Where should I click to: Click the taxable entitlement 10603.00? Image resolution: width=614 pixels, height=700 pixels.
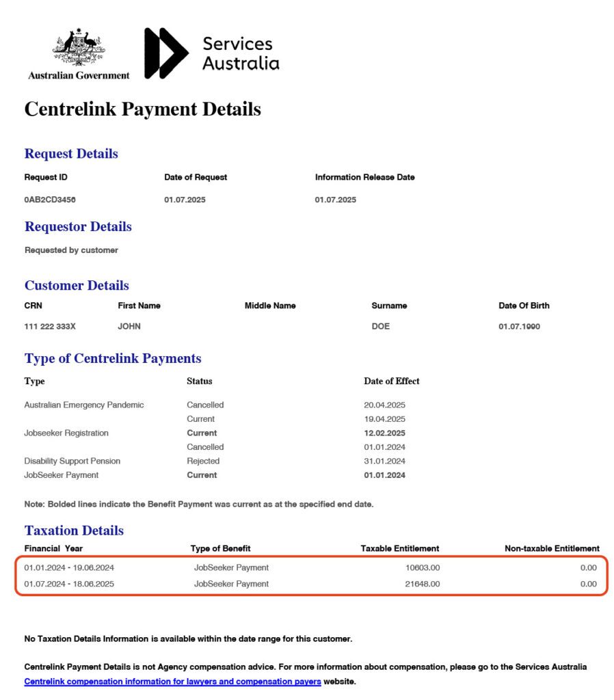pyautogui.click(x=423, y=567)
